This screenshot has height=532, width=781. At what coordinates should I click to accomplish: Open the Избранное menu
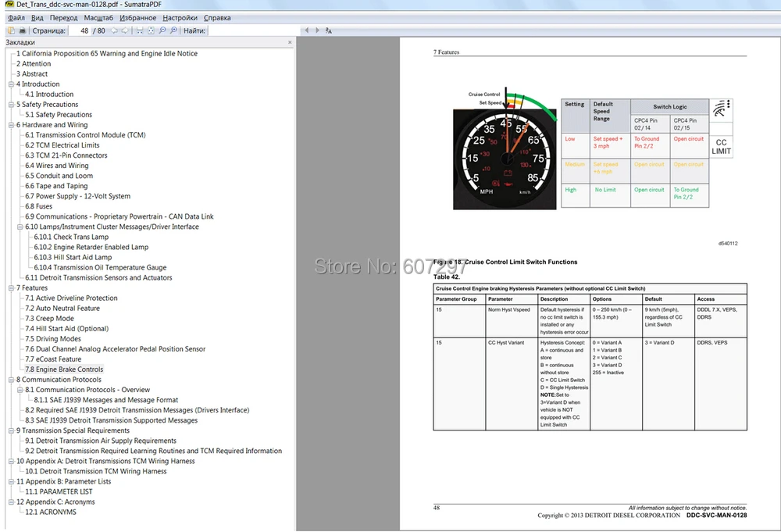click(138, 17)
